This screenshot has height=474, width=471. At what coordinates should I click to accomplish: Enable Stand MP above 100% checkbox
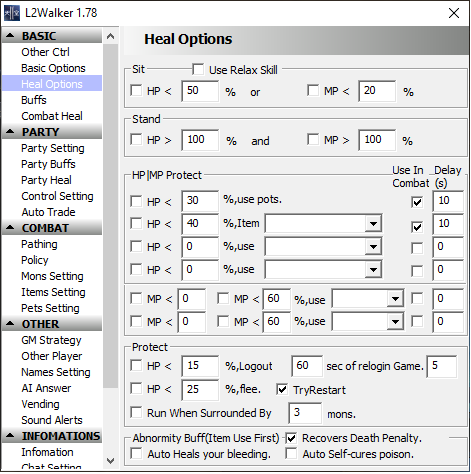coord(313,139)
